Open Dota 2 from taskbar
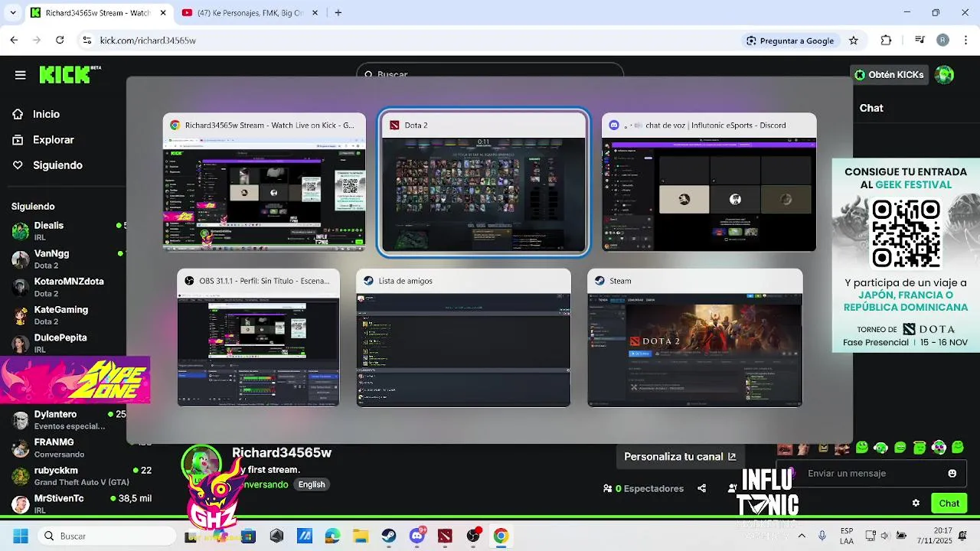The height and width of the screenshot is (551, 980). [x=445, y=536]
